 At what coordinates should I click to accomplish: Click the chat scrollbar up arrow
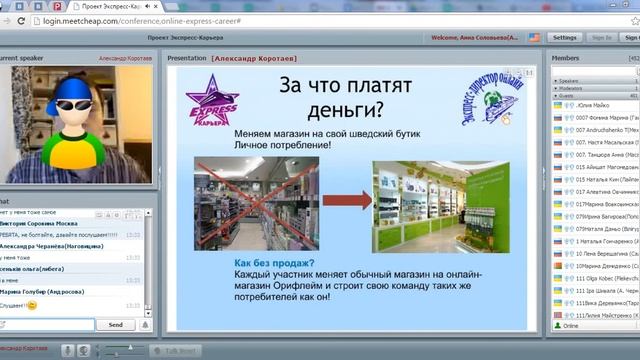coord(148,213)
